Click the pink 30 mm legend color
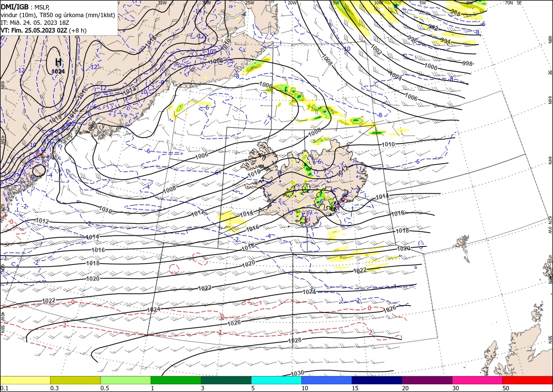The height and width of the screenshot is (392, 553). tap(478, 380)
